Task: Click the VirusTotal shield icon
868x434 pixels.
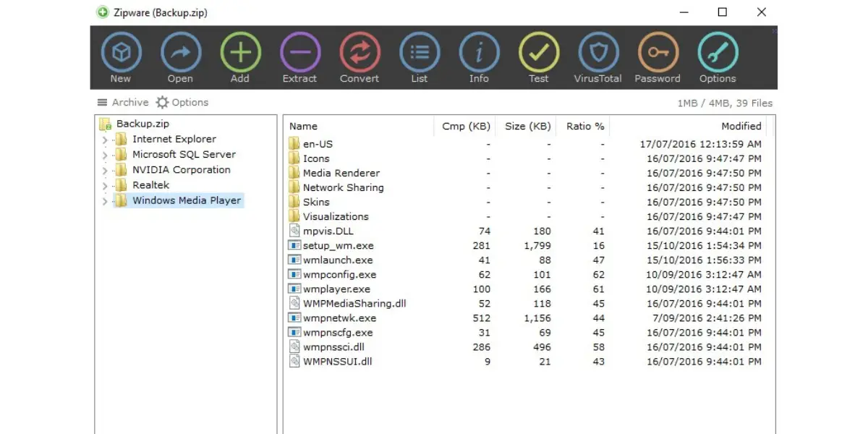Action: (x=598, y=53)
